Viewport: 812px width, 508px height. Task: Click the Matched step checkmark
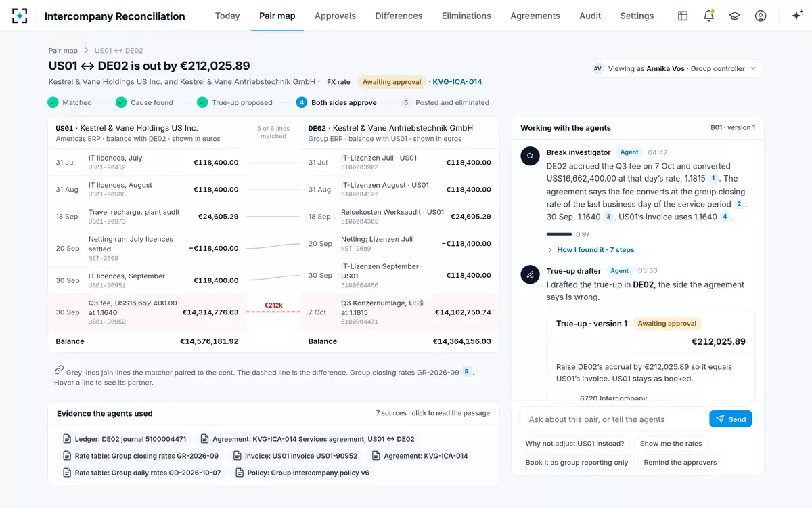pos(53,102)
